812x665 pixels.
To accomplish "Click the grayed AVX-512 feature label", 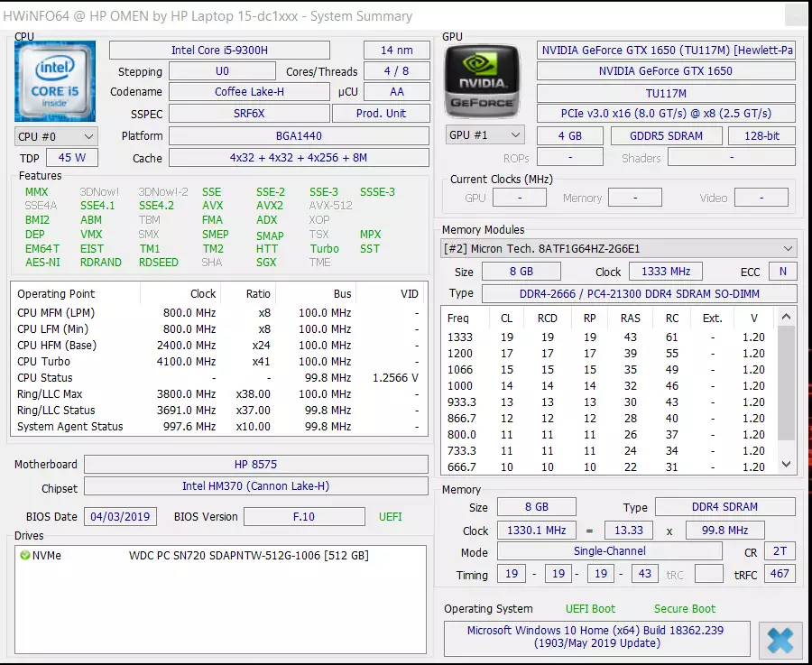I will [x=330, y=206].
